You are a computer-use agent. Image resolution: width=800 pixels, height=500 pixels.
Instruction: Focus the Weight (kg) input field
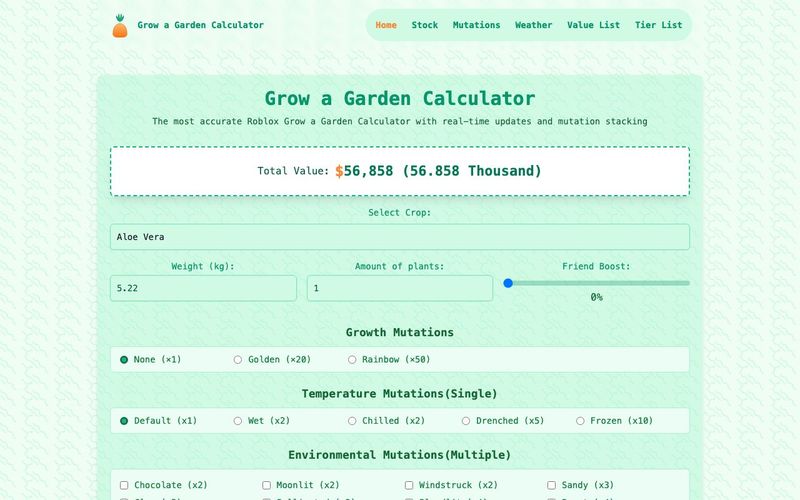[x=203, y=288]
